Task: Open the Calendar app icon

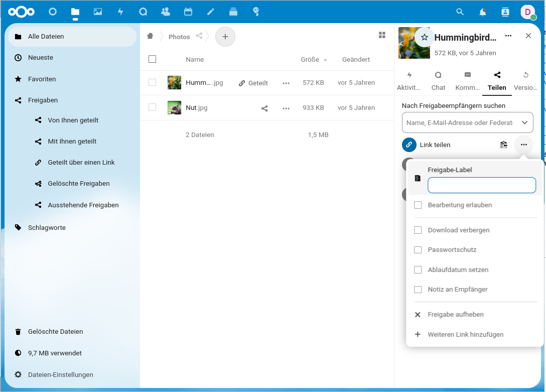Action: point(188,12)
